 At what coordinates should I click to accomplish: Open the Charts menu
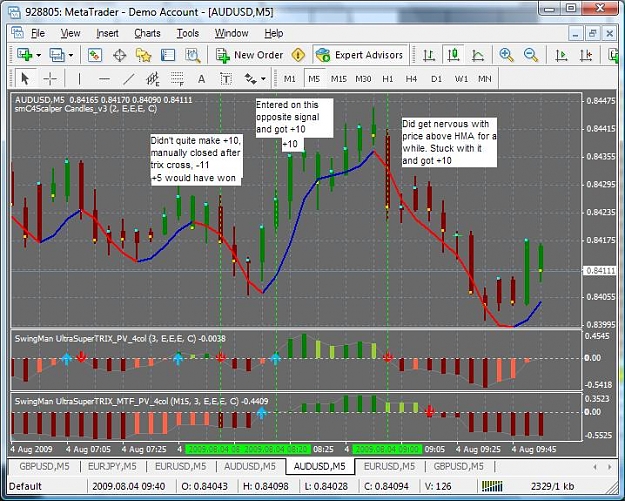coord(147,33)
